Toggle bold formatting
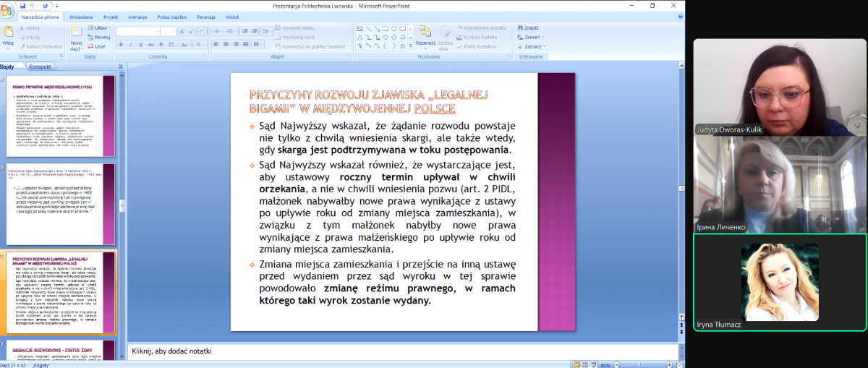 tap(121, 45)
